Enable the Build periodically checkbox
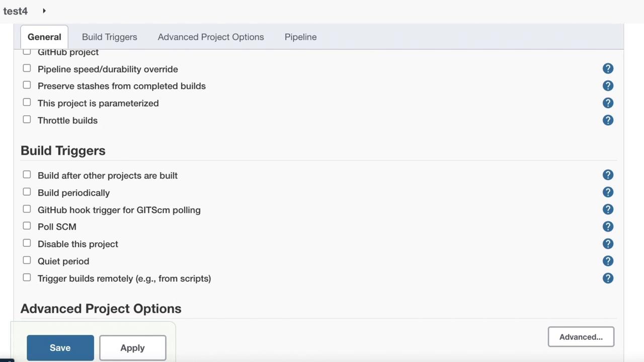 coord(27,192)
